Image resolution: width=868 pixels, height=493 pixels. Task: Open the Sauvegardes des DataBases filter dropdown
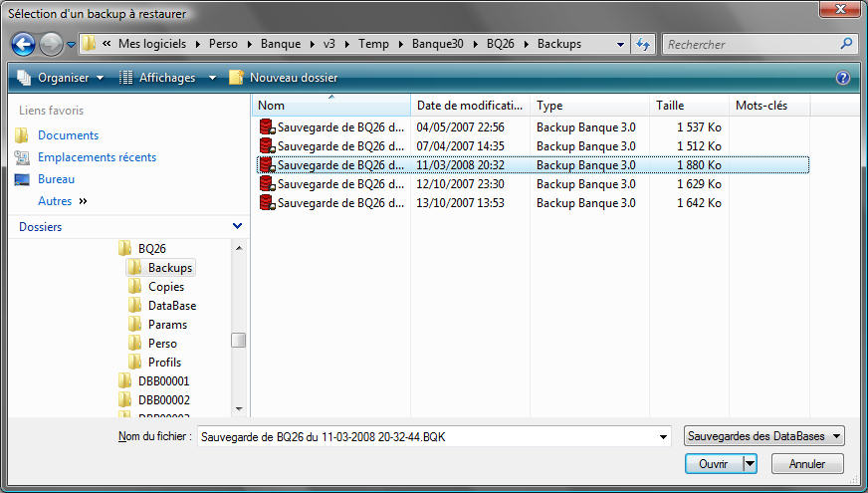(764, 436)
